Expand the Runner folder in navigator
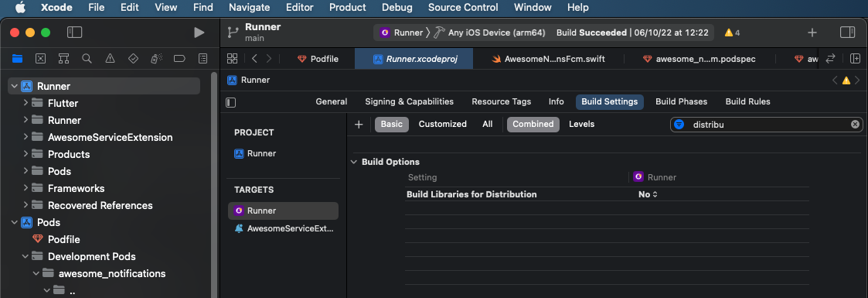Screen dimensions: 868x298 pos(26,120)
